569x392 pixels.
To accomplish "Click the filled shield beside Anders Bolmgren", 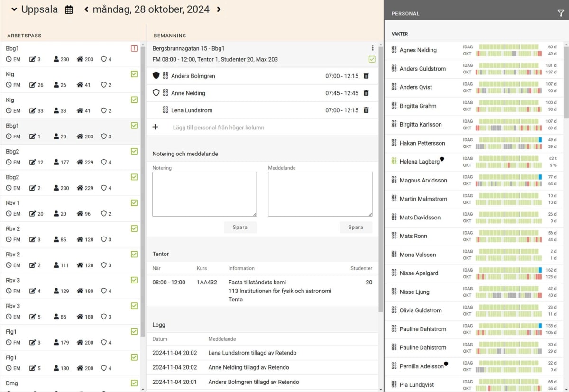I will 156,76.
